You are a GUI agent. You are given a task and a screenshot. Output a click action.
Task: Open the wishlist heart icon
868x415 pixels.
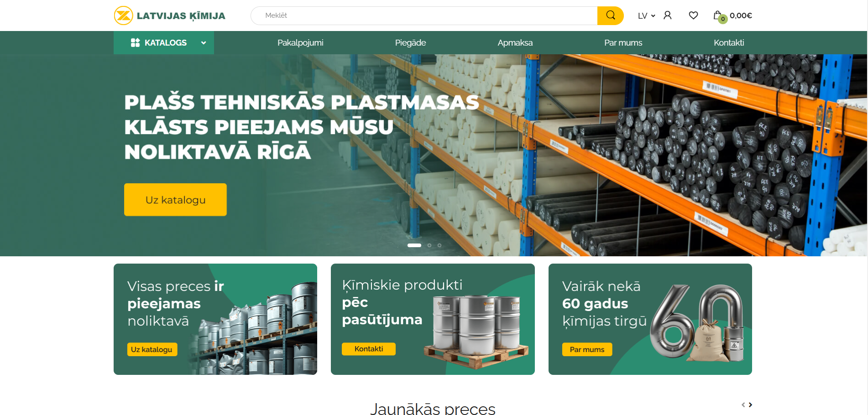pos(693,16)
